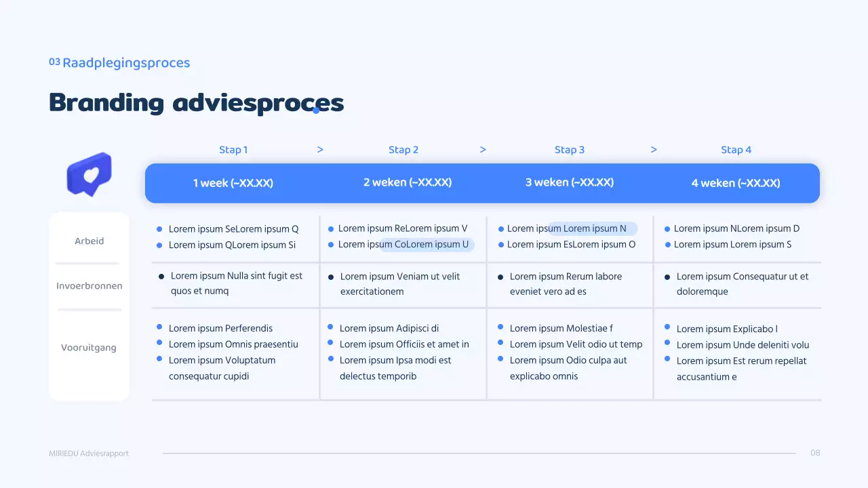Image resolution: width=868 pixels, height=488 pixels.
Task: Click the "03 Raadplegingsproces" section label
Action: click(120, 63)
